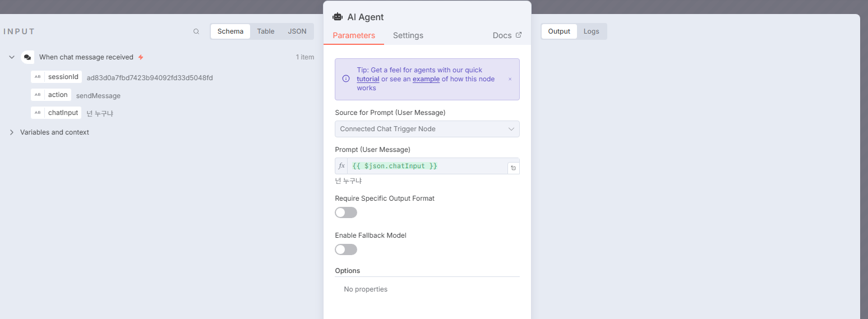
Task: Switch to JSON view tab
Action: pyautogui.click(x=297, y=31)
